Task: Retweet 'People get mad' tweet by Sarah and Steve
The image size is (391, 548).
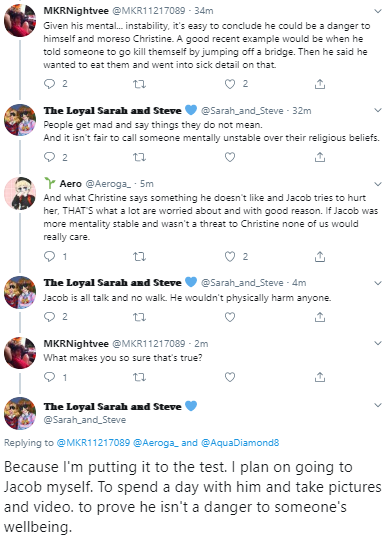Action: pos(139,157)
